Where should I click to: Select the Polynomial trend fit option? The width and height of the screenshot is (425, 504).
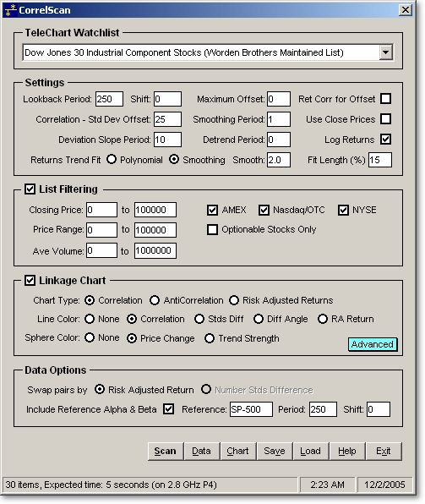pyautogui.click(x=112, y=160)
